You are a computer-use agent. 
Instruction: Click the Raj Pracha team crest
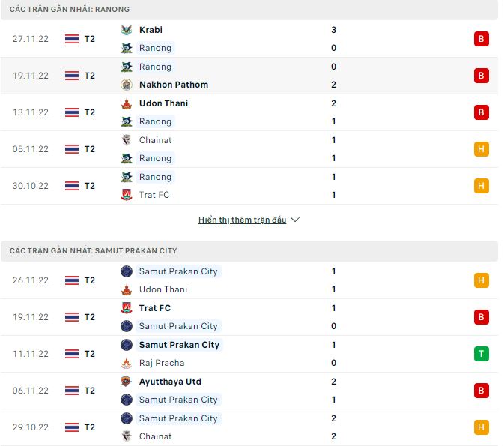point(126,363)
